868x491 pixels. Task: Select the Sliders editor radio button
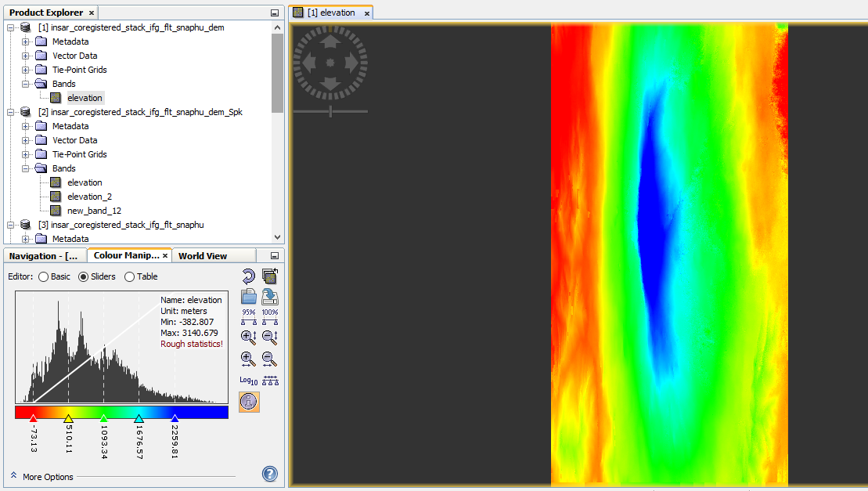(84, 276)
